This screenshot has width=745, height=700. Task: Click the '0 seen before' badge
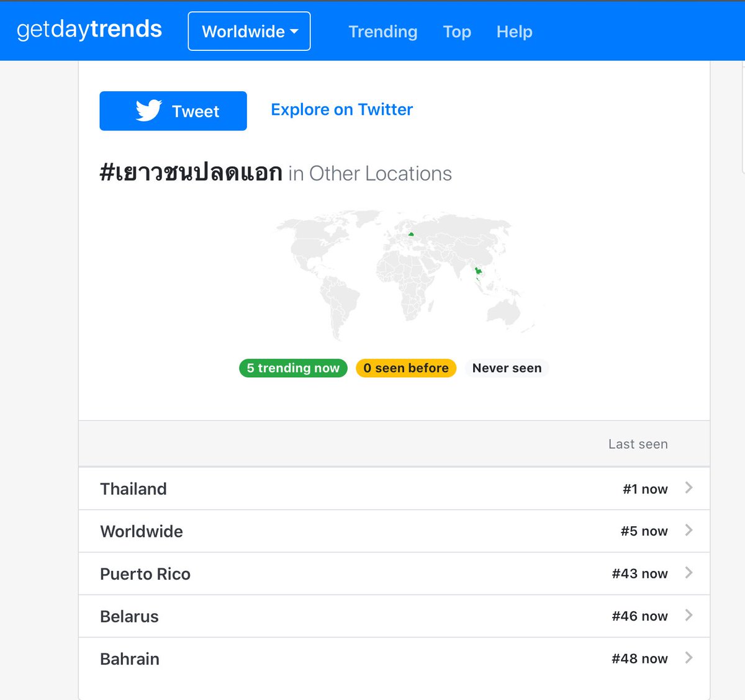coord(406,368)
